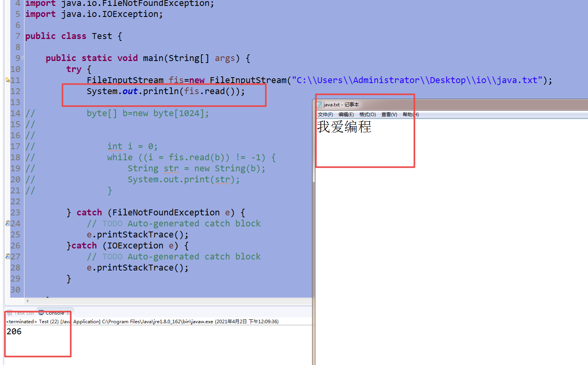588x365 pixels.
Task: Open the 编辑(E) menu in Notepad
Action: pos(346,115)
